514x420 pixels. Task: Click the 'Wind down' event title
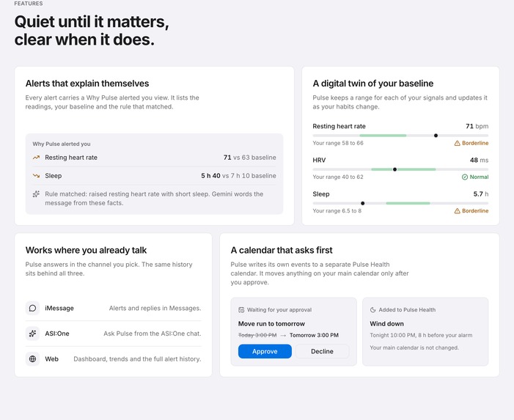pos(387,324)
